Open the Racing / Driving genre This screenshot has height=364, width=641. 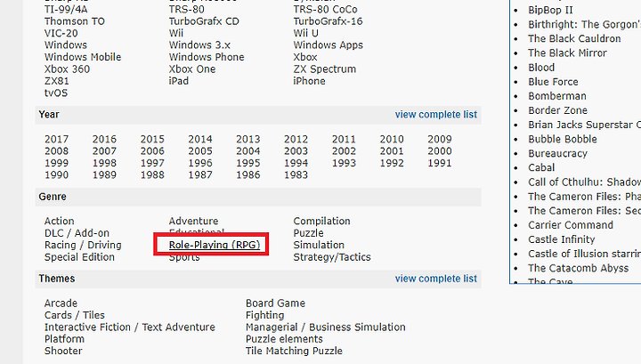[x=83, y=246]
